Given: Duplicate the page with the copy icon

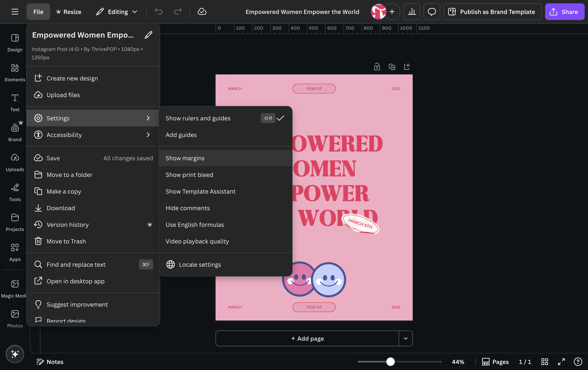Looking at the screenshot, I should tap(392, 67).
